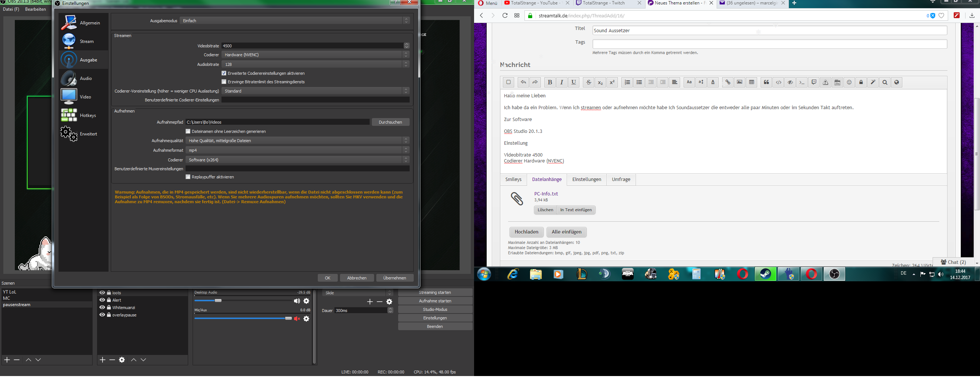Screen dimensions: 980x379
Task: Unmute the Mic/Aux speaker icon
Action: [x=297, y=319]
